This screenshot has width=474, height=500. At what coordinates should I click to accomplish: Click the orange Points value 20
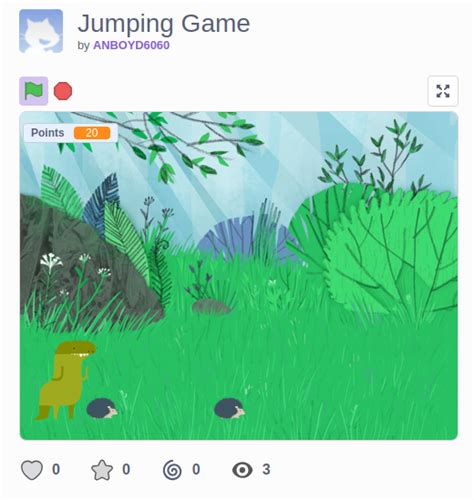point(92,133)
